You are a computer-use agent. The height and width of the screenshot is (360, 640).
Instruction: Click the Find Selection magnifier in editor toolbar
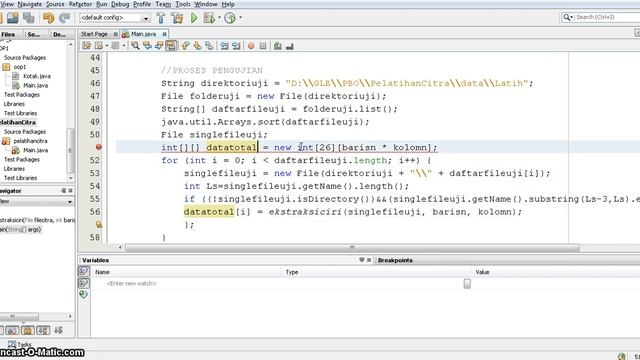pos(135,46)
